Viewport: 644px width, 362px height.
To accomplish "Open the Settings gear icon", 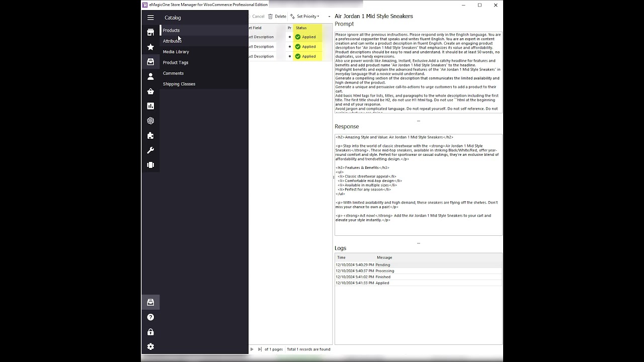I will point(150,346).
